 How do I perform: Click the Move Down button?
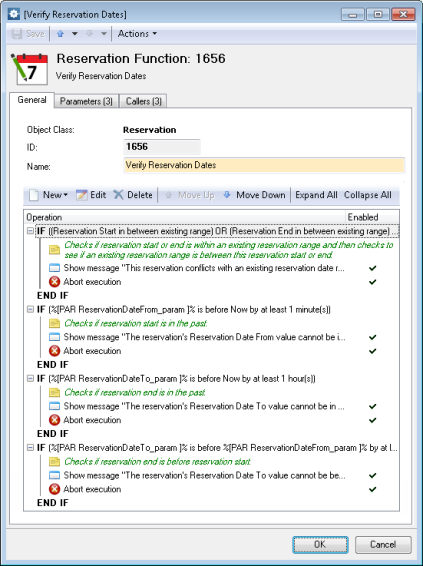[254, 195]
